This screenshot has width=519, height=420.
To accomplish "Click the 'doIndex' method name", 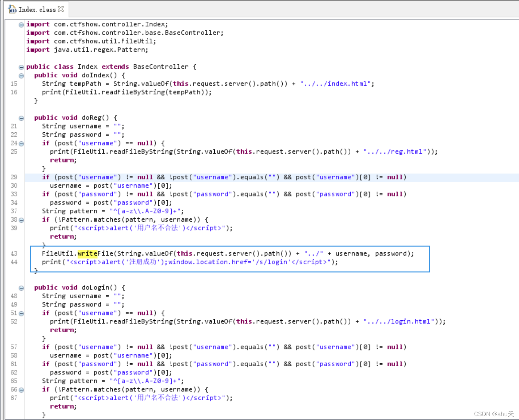I will [x=96, y=75].
